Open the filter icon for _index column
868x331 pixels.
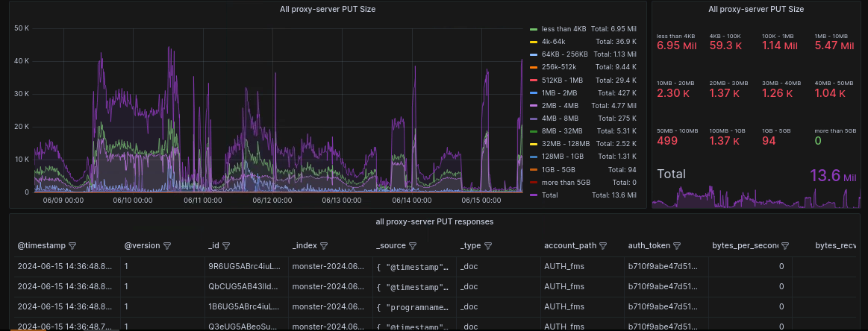point(325,245)
